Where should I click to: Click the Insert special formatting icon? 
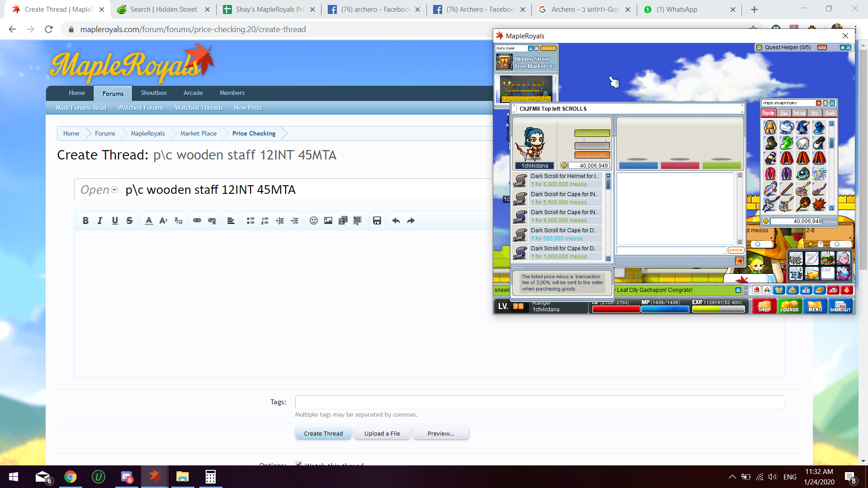coord(358,221)
